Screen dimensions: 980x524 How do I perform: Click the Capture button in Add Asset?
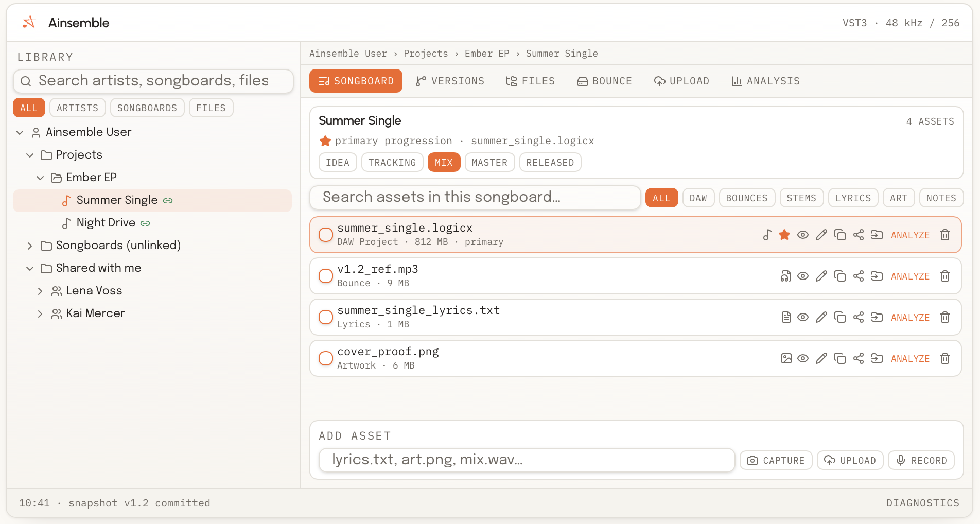[776, 461]
